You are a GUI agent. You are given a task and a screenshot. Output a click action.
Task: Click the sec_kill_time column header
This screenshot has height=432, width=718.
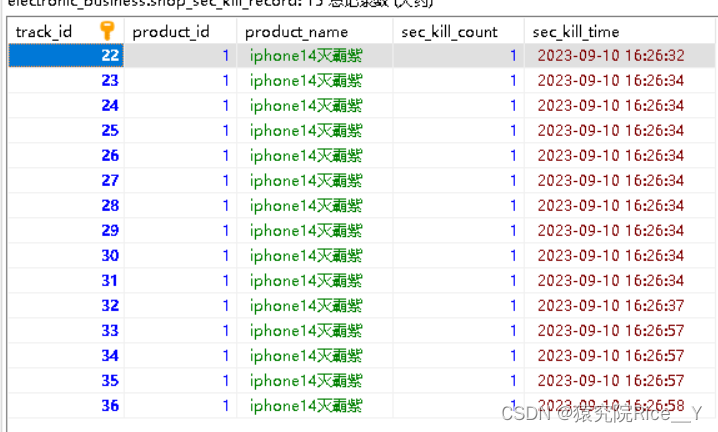[620, 32]
